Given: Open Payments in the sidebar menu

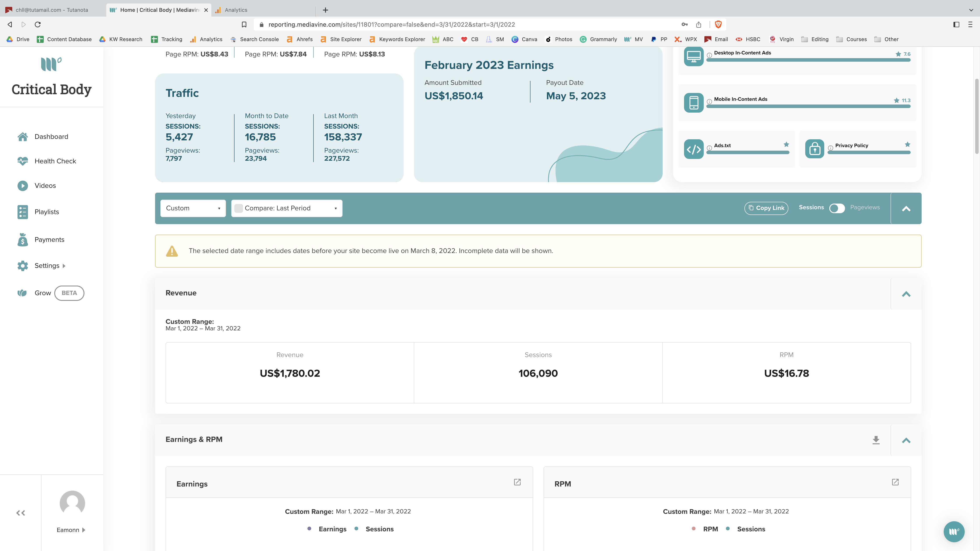Looking at the screenshot, I should [49, 240].
